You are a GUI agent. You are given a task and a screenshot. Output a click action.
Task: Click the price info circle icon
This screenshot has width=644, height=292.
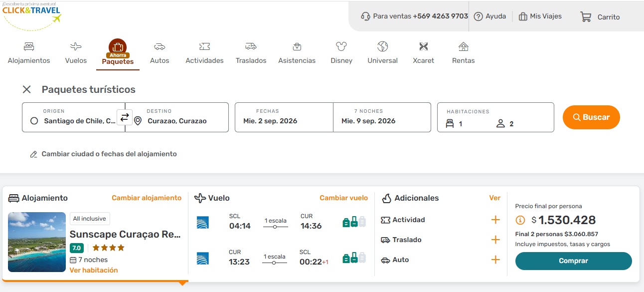520,220
